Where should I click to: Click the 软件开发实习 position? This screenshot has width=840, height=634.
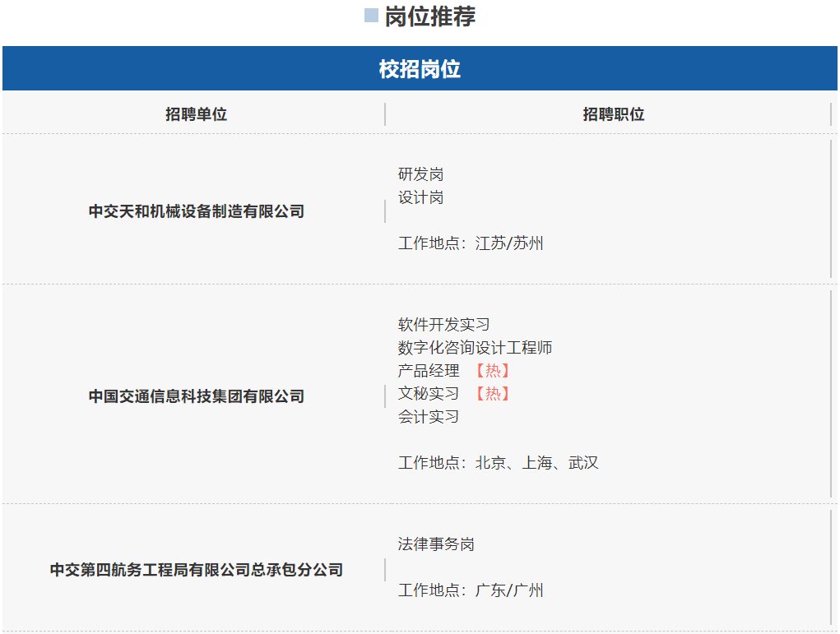click(x=443, y=325)
